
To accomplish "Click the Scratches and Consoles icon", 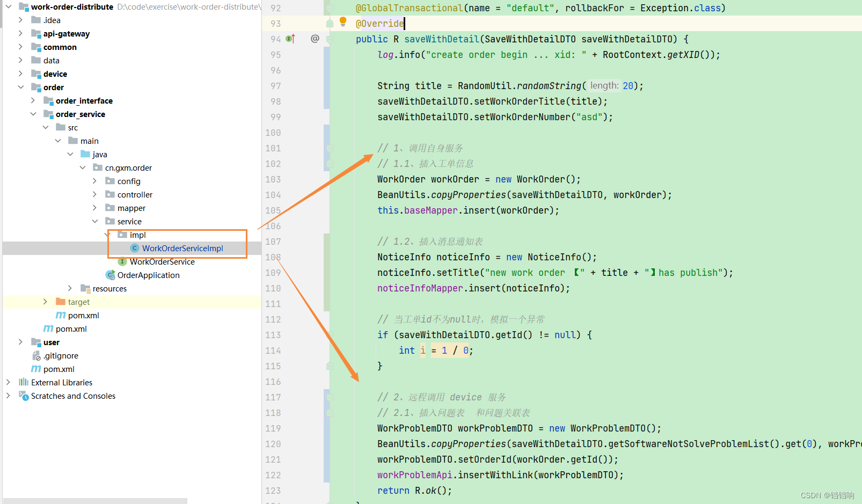I will (24, 396).
